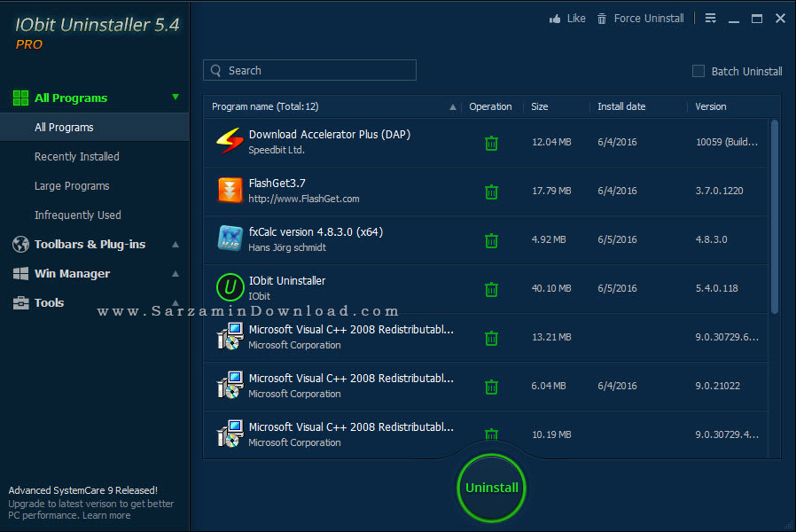Click the green Uninstall button
Screen dimensions: 796x532
[491, 488]
